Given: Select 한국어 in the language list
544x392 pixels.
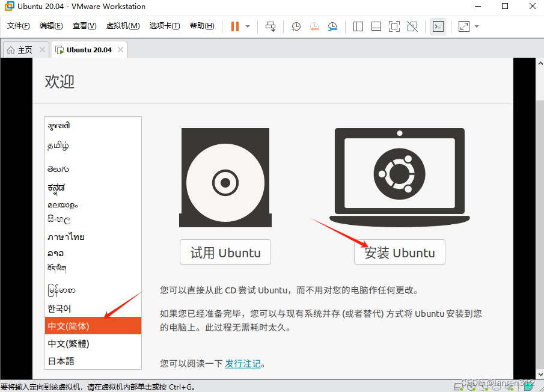Looking at the screenshot, I should tap(93, 308).
